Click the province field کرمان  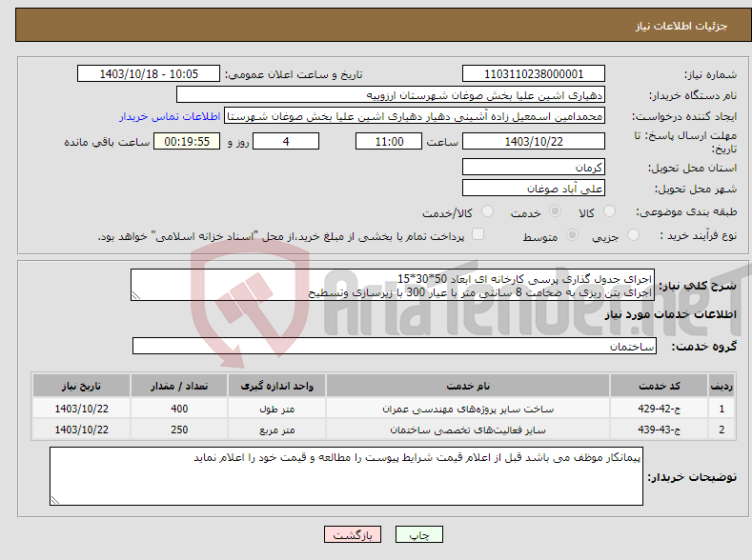point(534,168)
